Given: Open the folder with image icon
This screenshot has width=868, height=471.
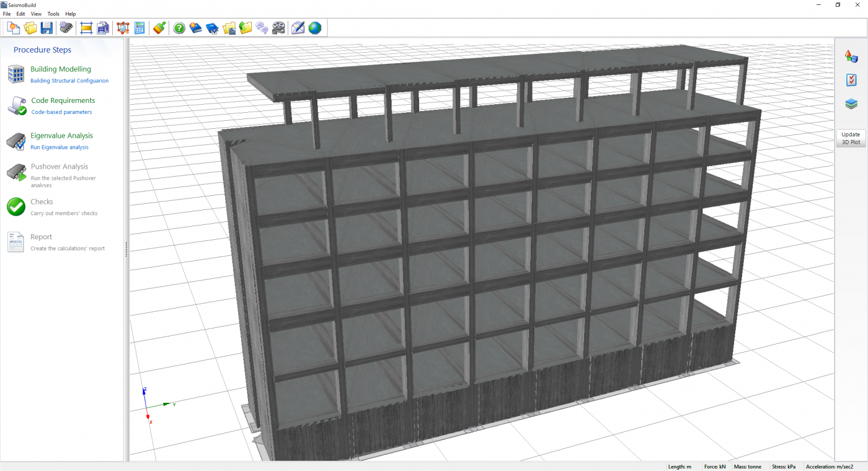Looking at the screenshot, I should (229, 28).
